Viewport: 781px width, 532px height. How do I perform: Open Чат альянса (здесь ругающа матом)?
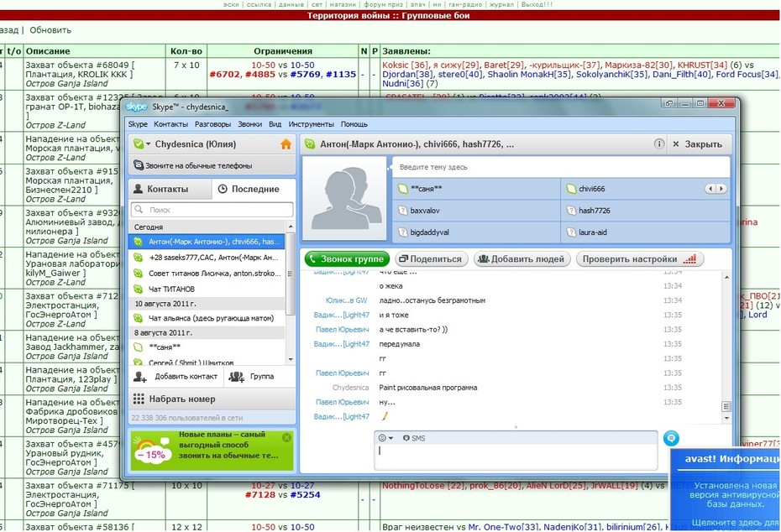(207, 318)
